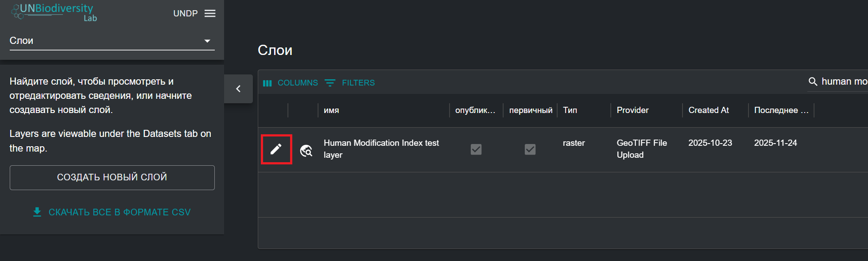Sort by the имя column header
This screenshot has height=261, width=868.
point(331,110)
